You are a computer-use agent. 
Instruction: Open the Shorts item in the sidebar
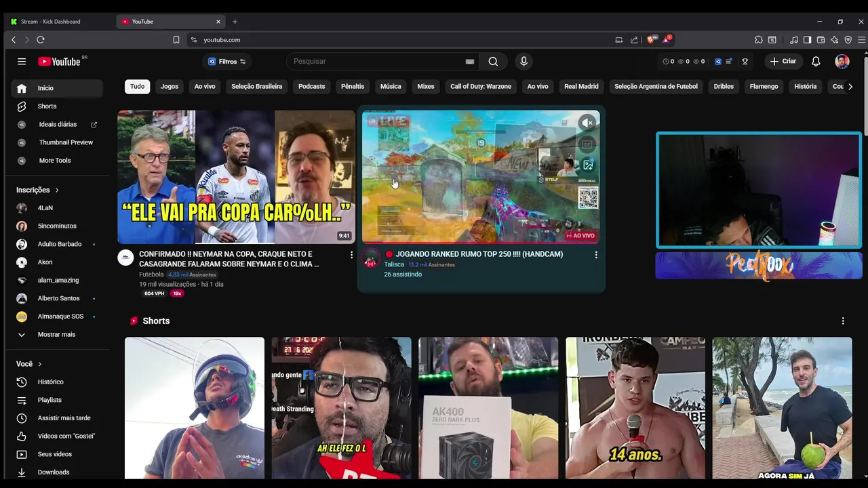coord(57,106)
